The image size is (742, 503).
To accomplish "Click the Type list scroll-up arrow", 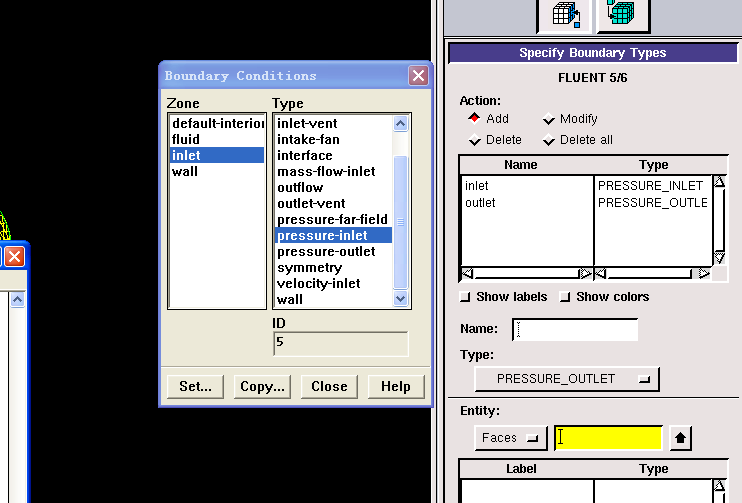I will 401,124.
